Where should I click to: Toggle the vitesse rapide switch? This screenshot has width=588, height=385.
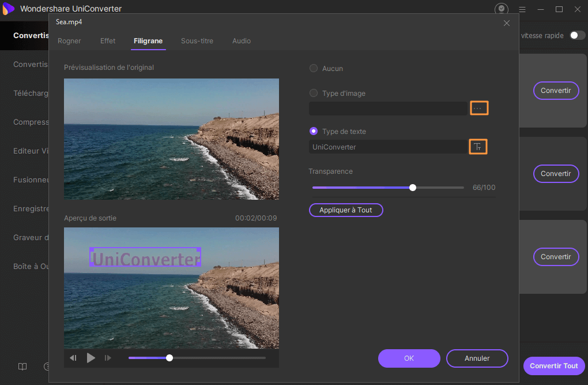click(x=577, y=35)
